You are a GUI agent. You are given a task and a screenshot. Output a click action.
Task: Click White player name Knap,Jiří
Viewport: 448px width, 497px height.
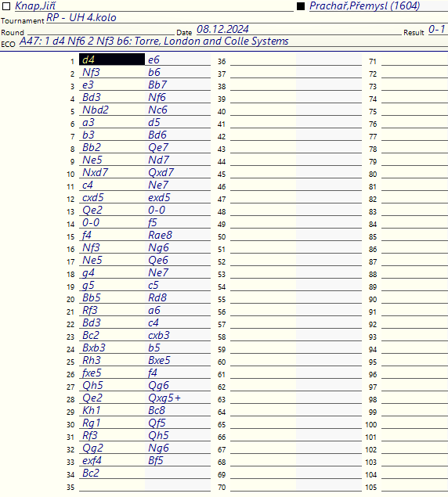(x=35, y=5)
